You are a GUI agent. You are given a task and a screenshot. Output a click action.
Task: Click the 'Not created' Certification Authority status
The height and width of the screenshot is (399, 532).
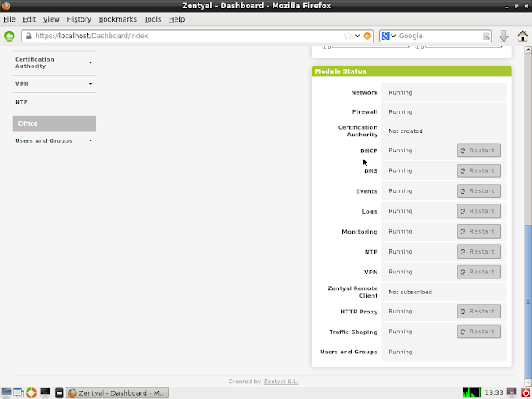click(x=406, y=131)
